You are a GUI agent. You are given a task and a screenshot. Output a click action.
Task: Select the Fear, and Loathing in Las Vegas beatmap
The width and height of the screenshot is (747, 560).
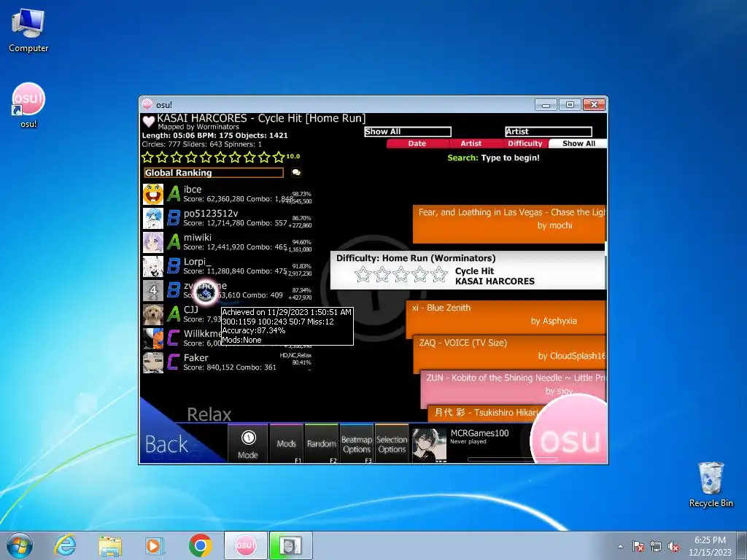click(x=510, y=224)
